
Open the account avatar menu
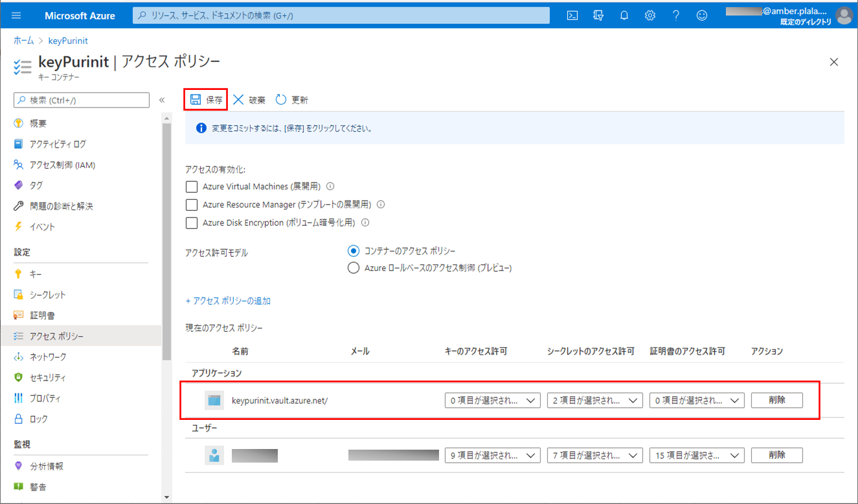(844, 16)
